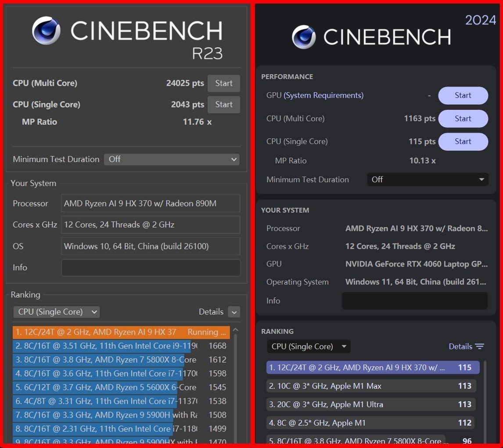Image resolution: width=503 pixels, height=448 pixels.
Task: Click the R23 ranking list scrollbar up arrow
Action: click(236, 330)
